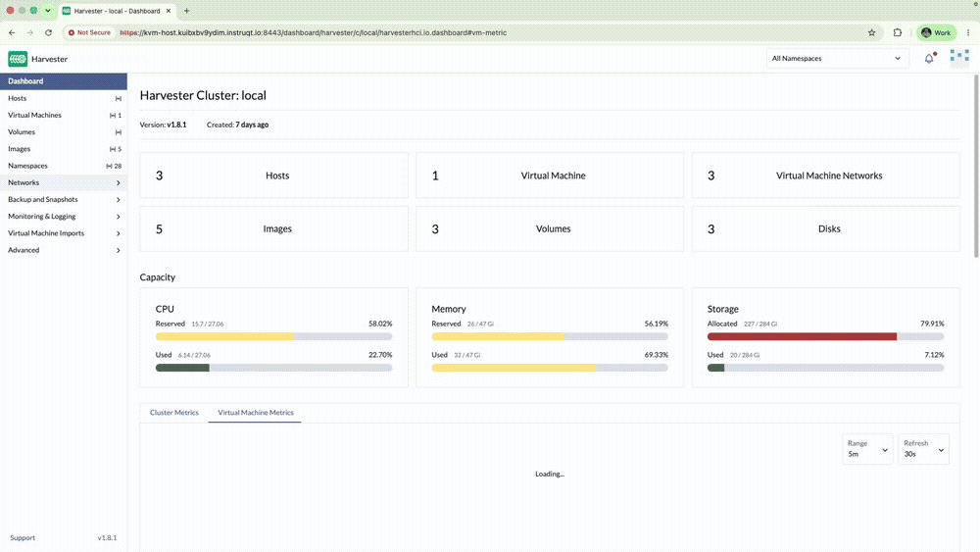Screen dimensions: 980x552
Task: Click the Created 7 days ago text
Action: pos(237,125)
